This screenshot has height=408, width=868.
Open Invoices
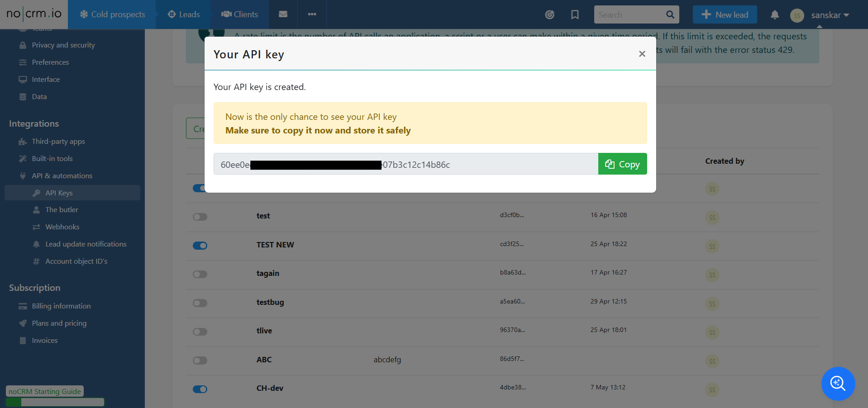click(44, 341)
